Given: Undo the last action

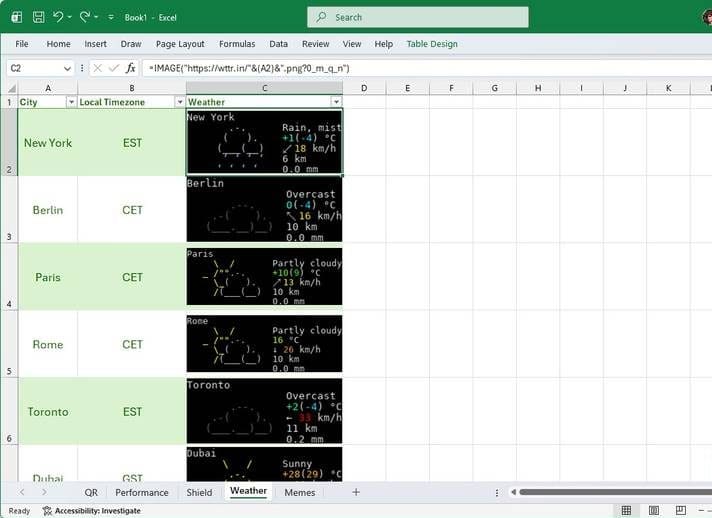Looking at the screenshot, I should [x=58, y=17].
